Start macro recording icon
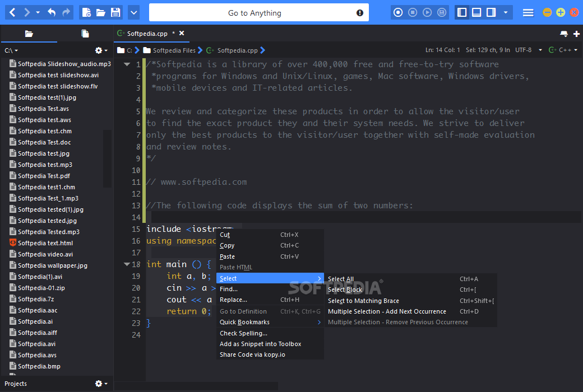This screenshot has width=583, height=392. pos(398,13)
